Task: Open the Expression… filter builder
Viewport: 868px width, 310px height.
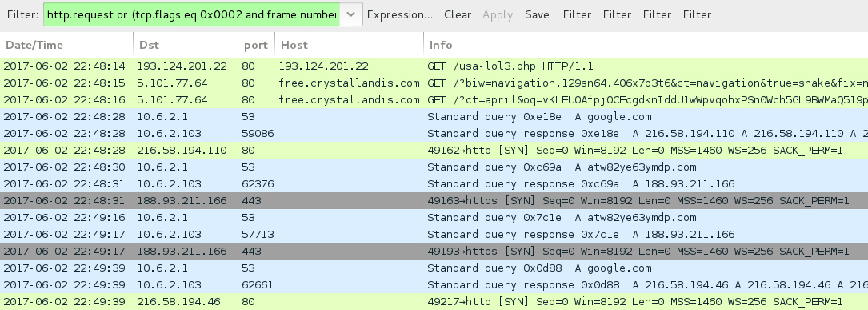Action: (400, 15)
